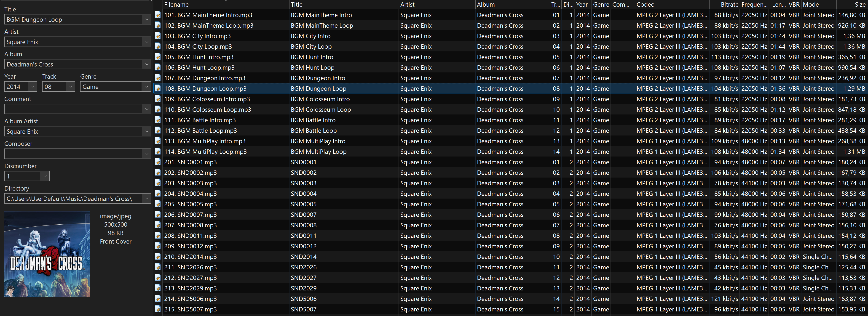Open the Year dropdown showing 2014

click(33, 87)
